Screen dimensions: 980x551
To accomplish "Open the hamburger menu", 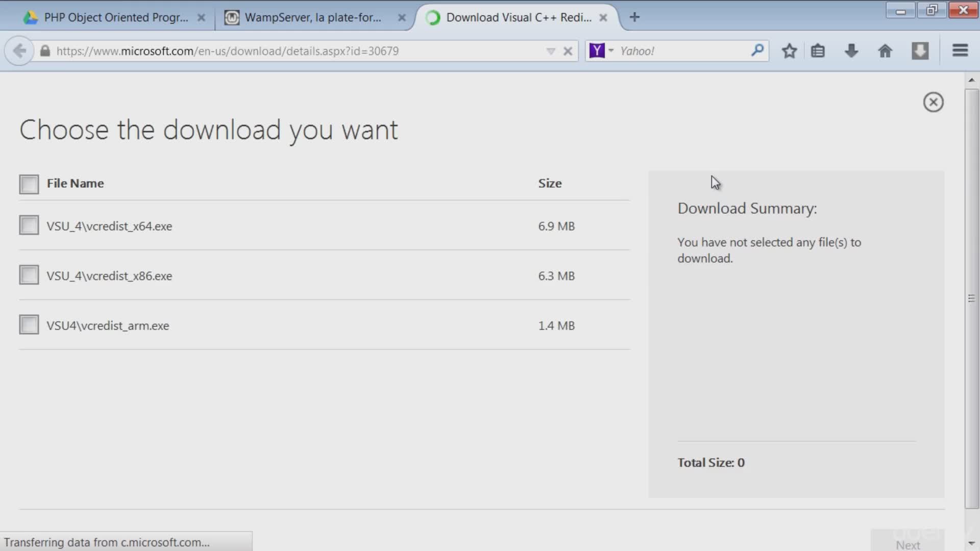I will pyautogui.click(x=960, y=51).
